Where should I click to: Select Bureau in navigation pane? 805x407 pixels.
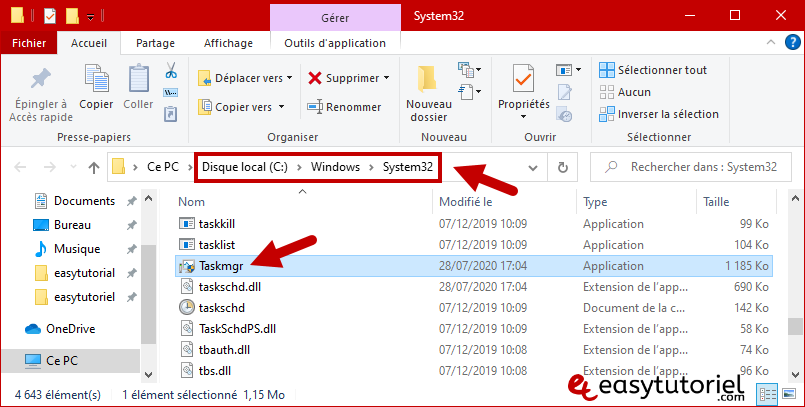click(72, 225)
